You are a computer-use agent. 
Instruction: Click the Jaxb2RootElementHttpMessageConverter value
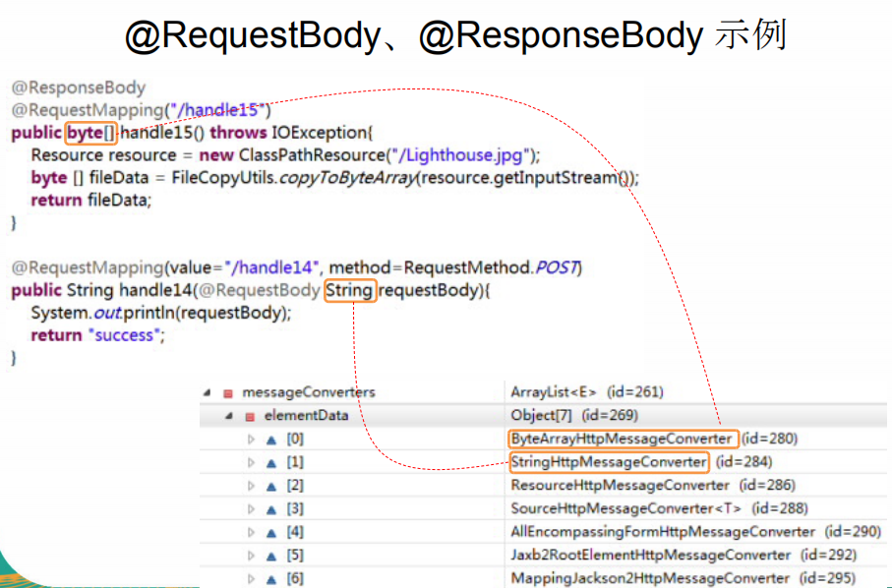[651, 556]
